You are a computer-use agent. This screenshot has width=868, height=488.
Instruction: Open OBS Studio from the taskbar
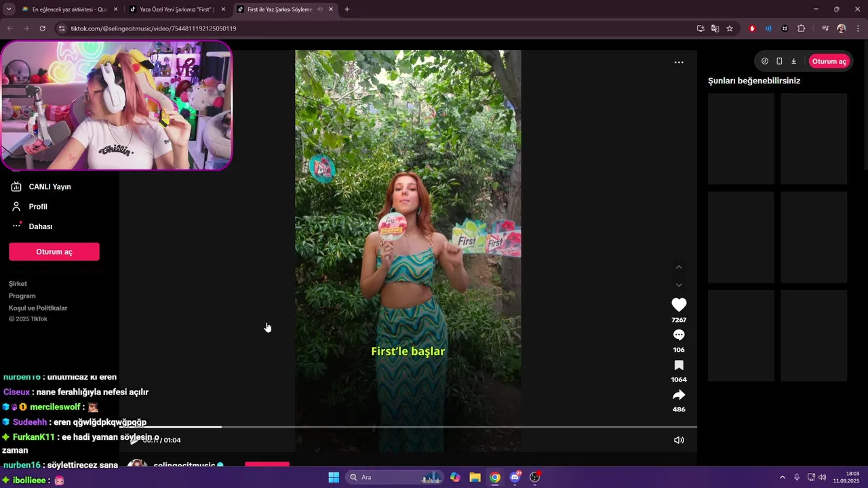(535, 477)
